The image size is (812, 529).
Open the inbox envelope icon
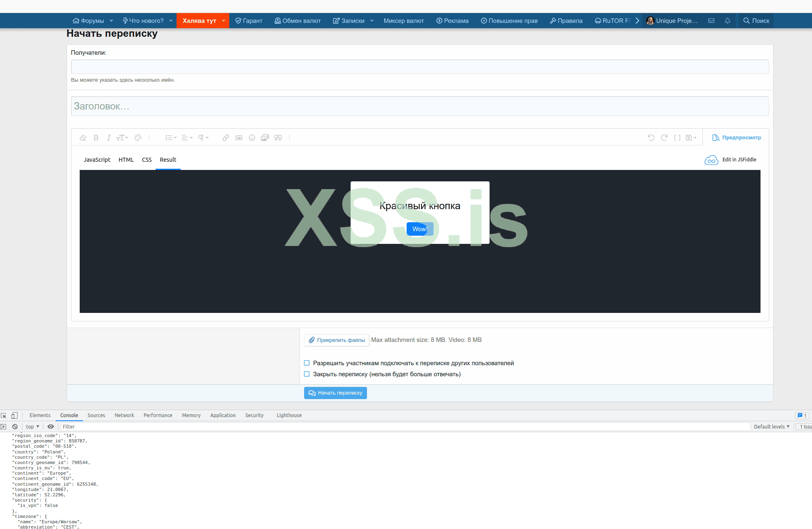pyautogui.click(x=711, y=20)
